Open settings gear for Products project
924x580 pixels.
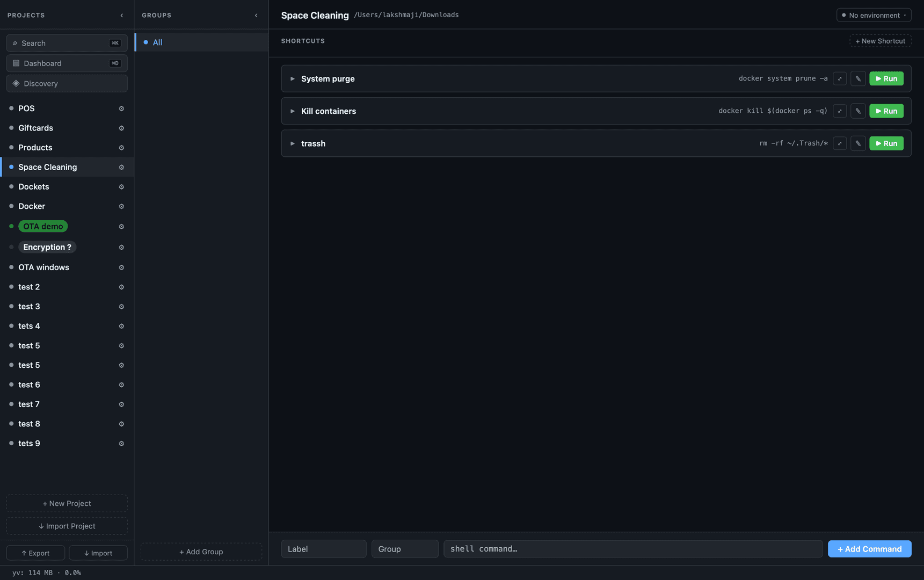point(121,148)
